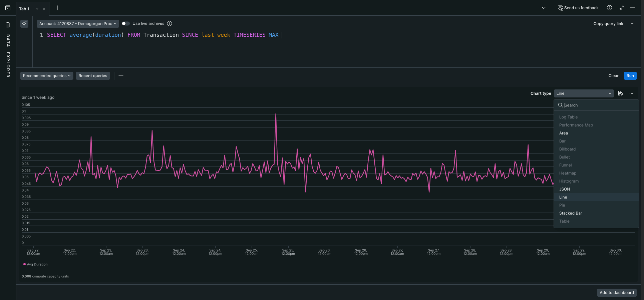Click the help question mark icon
The width and height of the screenshot is (644, 300).
coord(609,8)
